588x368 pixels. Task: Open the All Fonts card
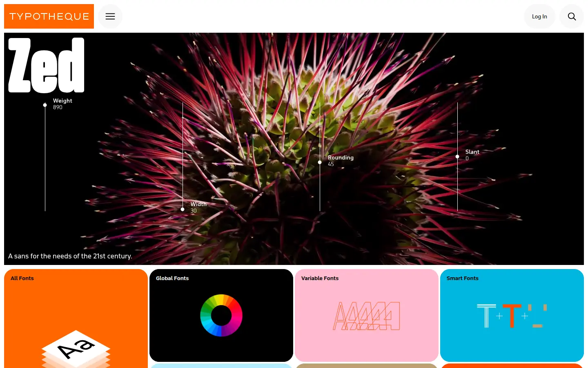coord(76,319)
